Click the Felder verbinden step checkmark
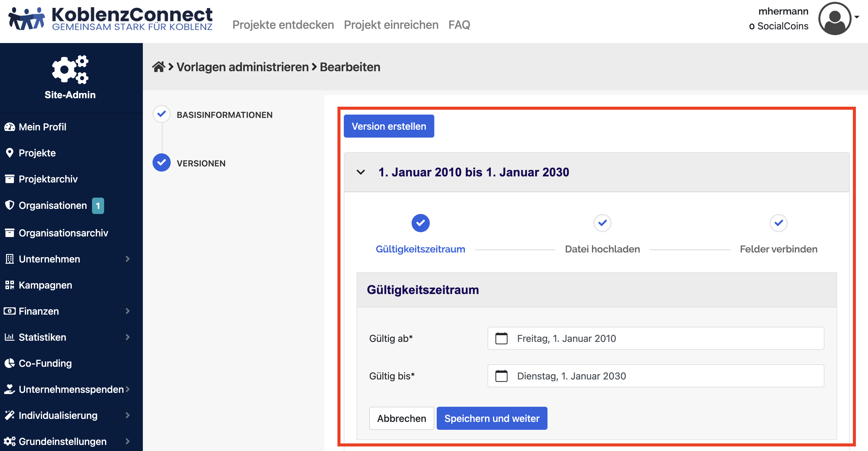 [x=778, y=223]
